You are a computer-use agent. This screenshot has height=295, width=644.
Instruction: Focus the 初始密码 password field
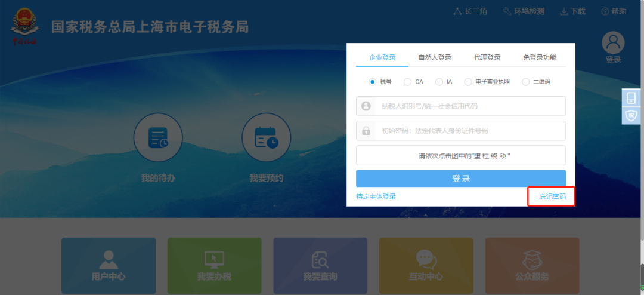(461, 131)
